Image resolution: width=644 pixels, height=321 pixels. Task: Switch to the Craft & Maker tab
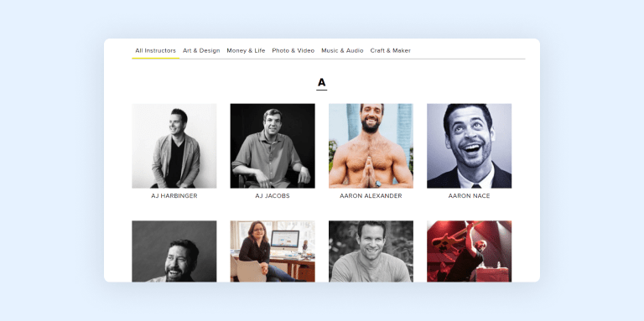[x=390, y=51]
